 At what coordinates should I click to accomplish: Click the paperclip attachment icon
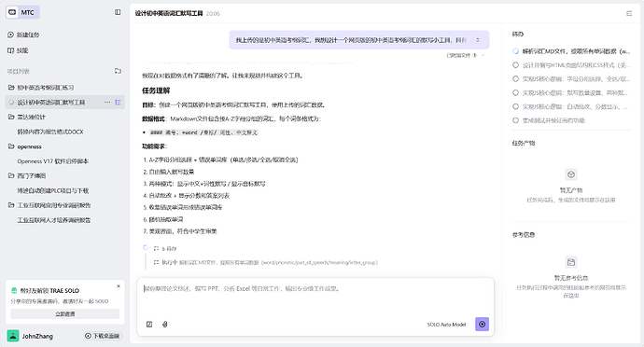[164, 325]
